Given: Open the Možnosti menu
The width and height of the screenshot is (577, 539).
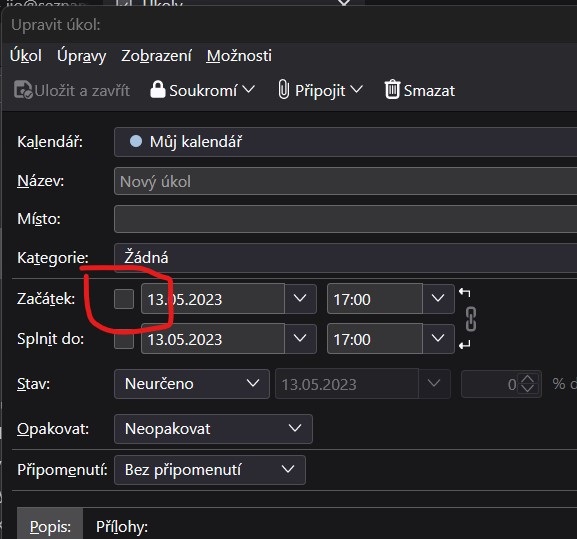Looking at the screenshot, I should click(x=239, y=56).
